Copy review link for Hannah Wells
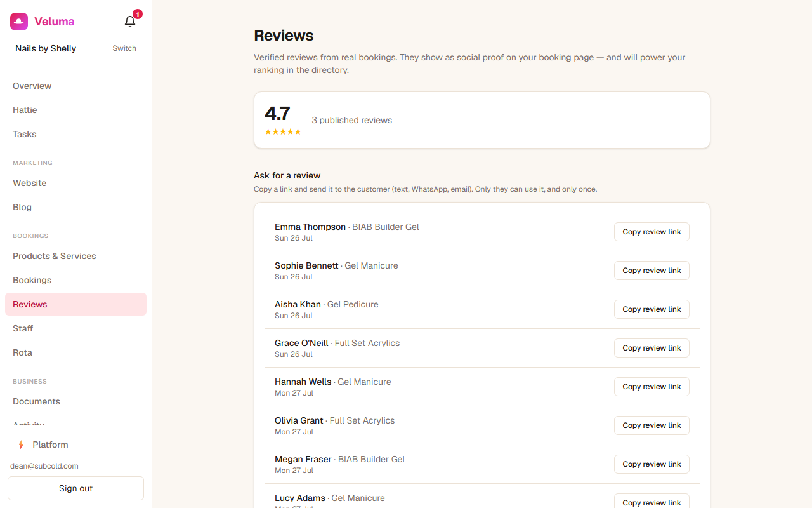812x508 pixels. tap(652, 387)
